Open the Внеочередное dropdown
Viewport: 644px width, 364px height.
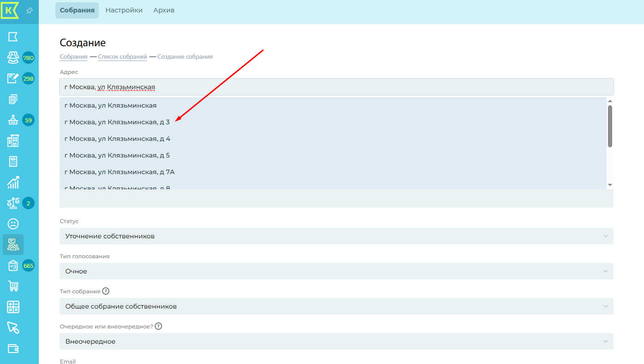tap(336, 341)
